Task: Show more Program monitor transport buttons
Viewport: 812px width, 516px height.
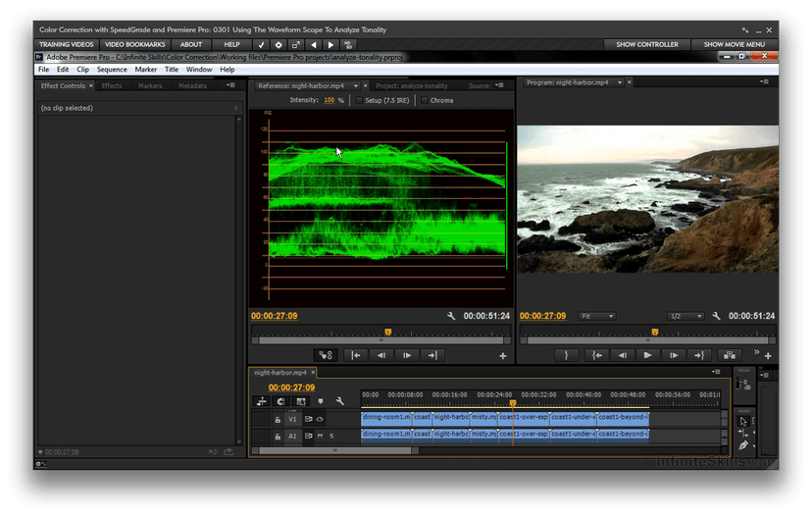Action: [x=756, y=352]
